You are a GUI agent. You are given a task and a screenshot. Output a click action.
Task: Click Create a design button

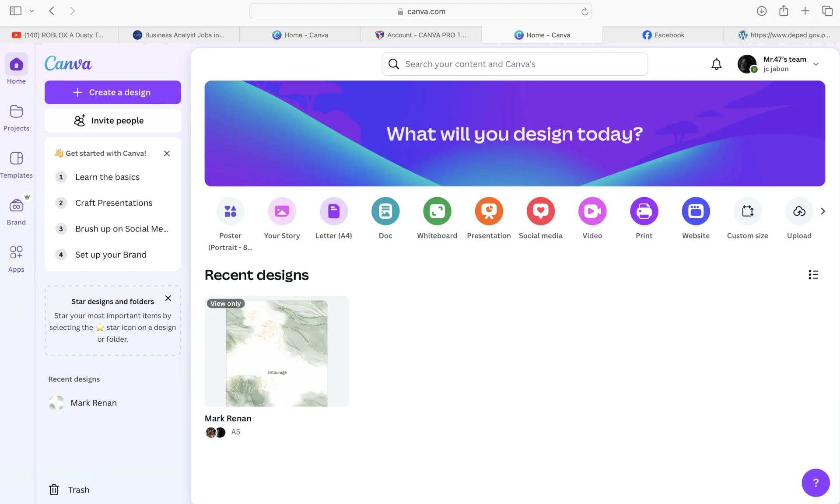(112, 92)
